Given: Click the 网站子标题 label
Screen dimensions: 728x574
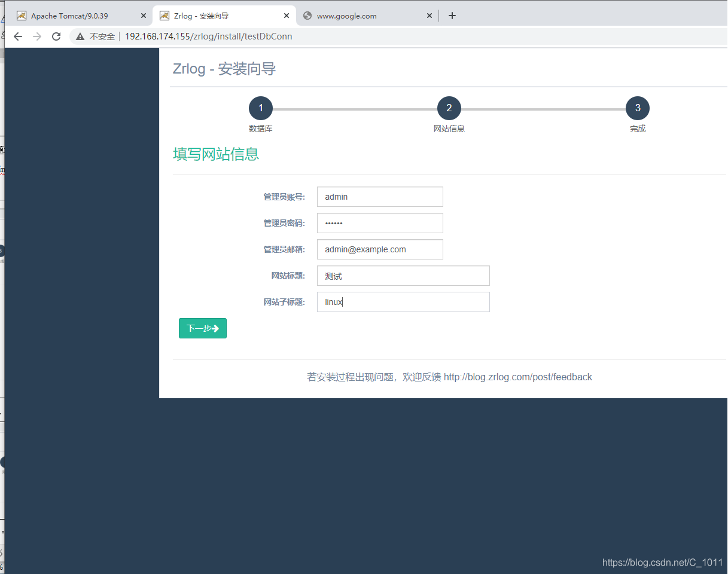Looking at the screenshot, I should pyautogui.click(x=284, y=302).
